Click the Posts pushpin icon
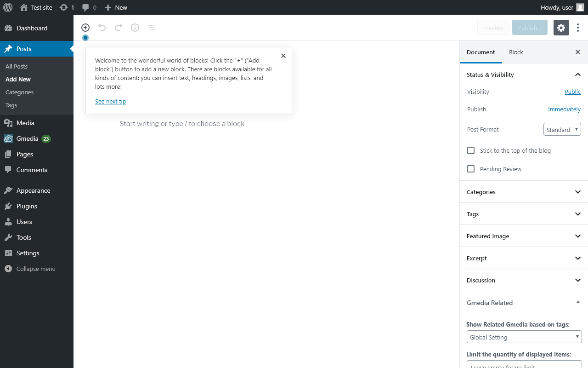Image resolution: width=588 pixels, height=368 pixels. (x=8, y=49)
